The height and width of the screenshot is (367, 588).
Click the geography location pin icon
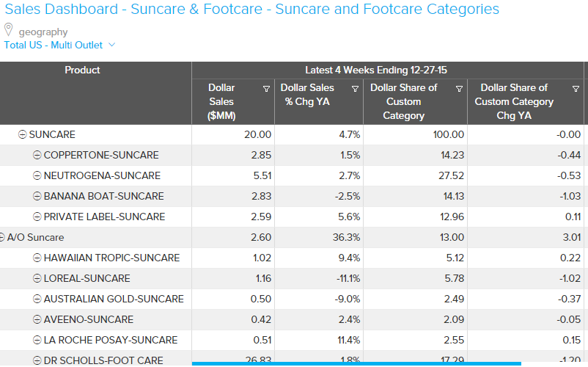pyautogui.click(x=9, y=30)
